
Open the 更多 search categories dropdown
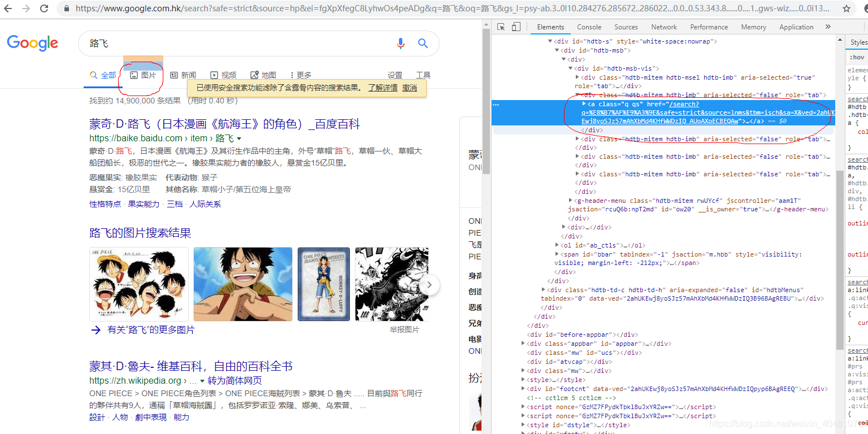click(x=302, y=74)
